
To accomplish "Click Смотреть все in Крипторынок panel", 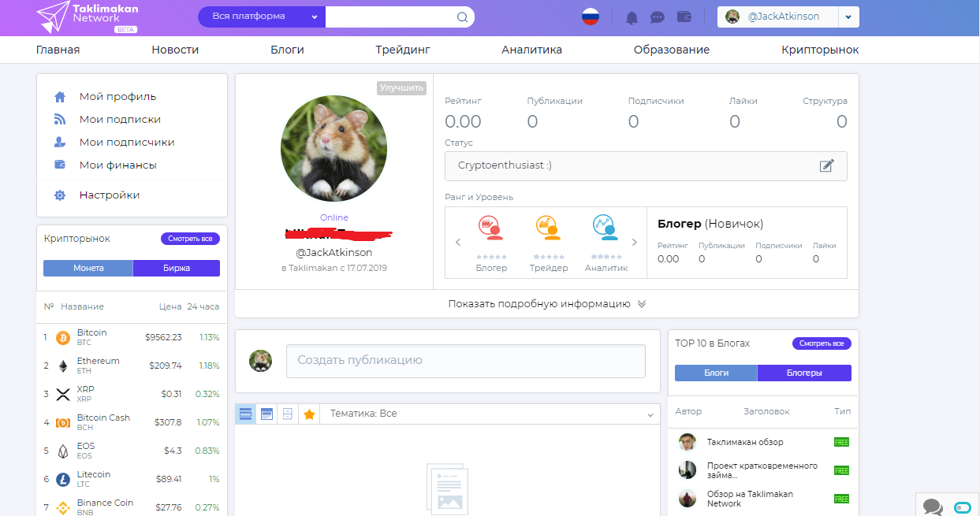I will point(190,239).
